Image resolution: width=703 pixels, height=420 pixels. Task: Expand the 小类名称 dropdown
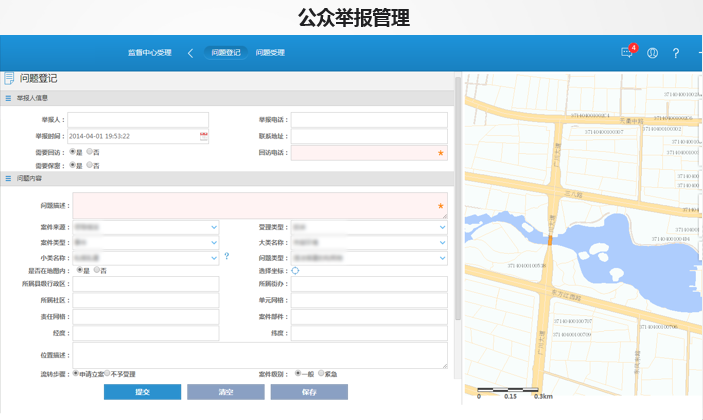click(x=214, y=258)
